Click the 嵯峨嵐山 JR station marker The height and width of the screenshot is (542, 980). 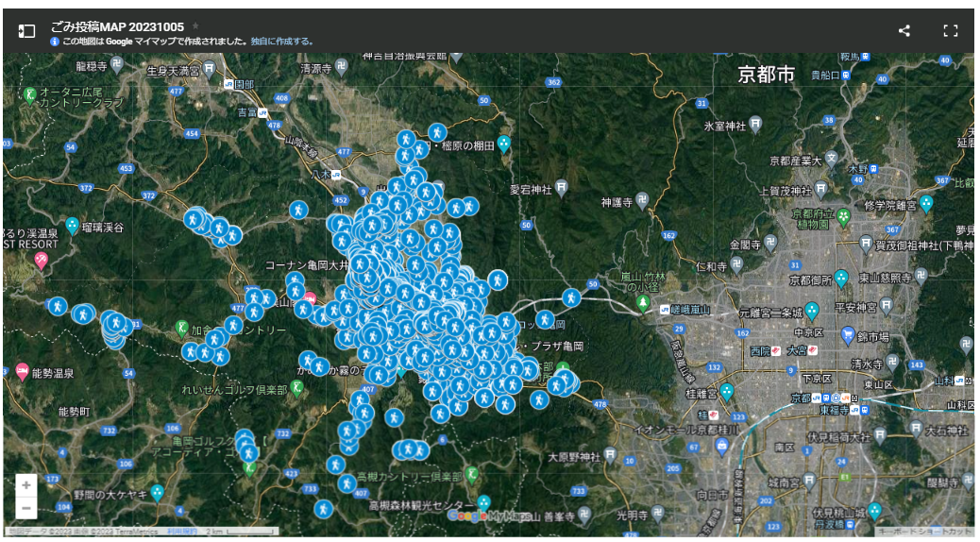(665, 310)
